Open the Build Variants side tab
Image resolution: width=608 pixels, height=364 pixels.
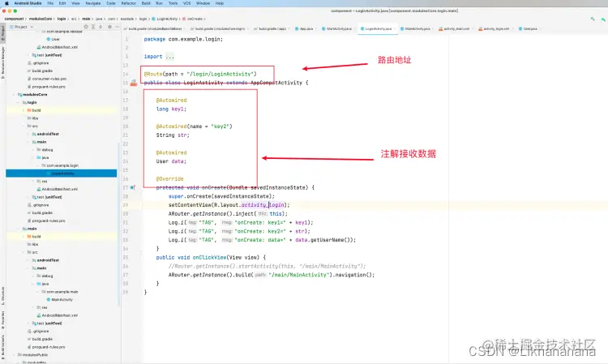pyautogui.click(x=2, y=345)
